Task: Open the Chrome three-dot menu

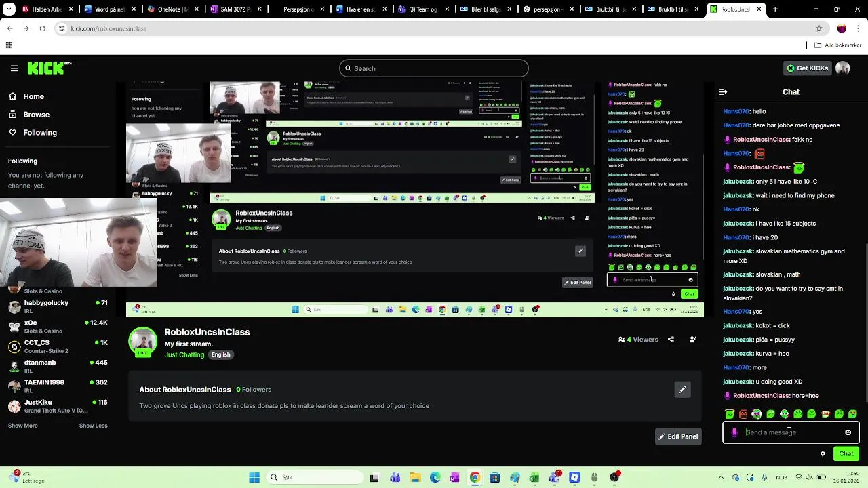Action: (859, 28)
